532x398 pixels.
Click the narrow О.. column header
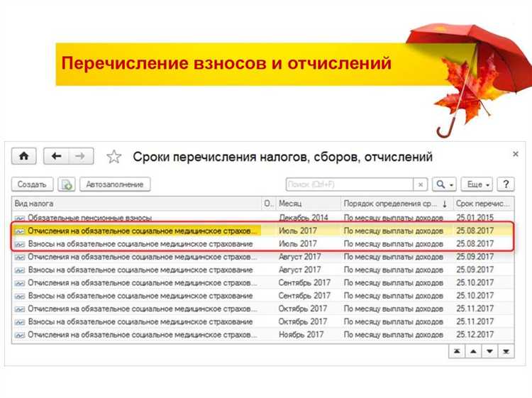[x=268, y=204]
